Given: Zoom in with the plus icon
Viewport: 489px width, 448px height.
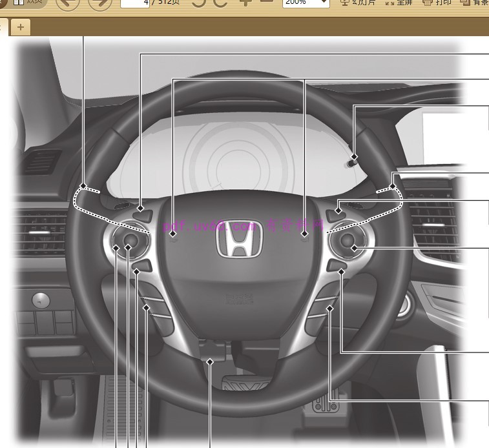Looking at the screenshot, I should coord(245,3).
